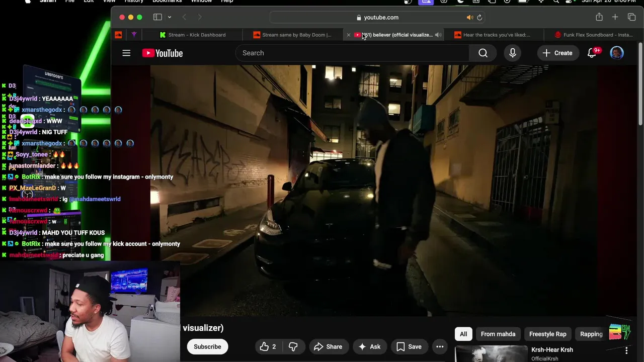
Task: Switch to Stream - Kick Dashboard tab
Action: [x=192, y=35]
